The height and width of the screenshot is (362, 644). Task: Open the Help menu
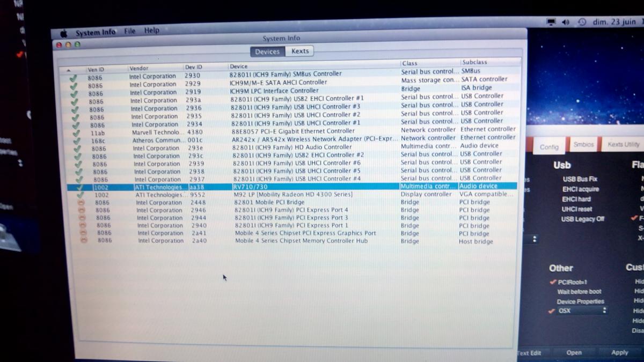coord(152,31)
